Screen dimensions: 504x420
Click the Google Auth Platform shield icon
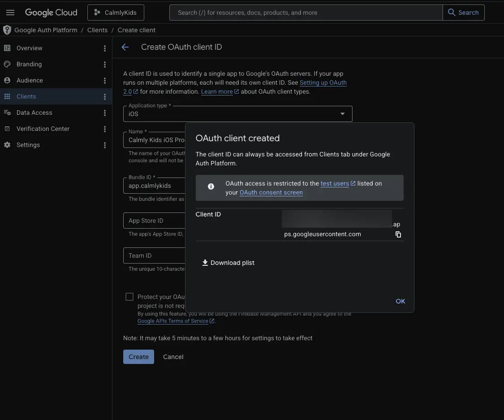[7, 30]
